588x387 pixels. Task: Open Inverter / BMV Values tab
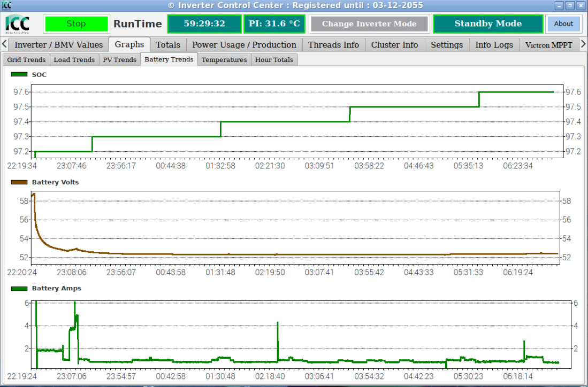[x=58, y=45]
